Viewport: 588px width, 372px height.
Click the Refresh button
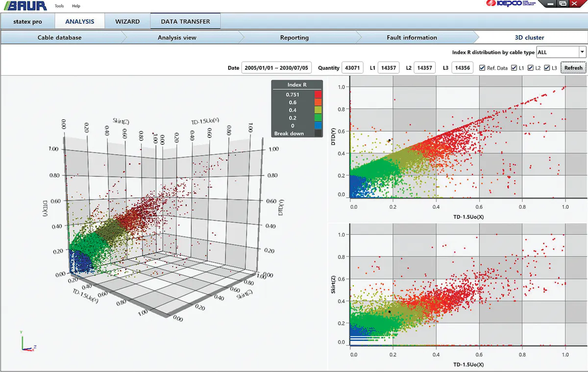tap(573, 68)
